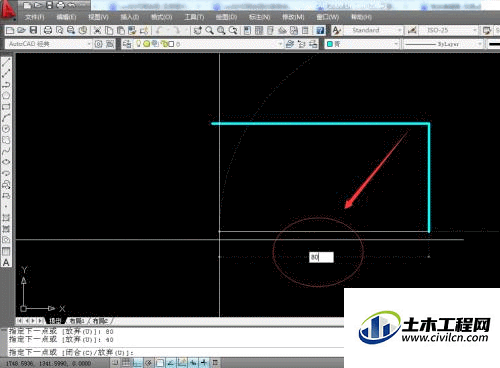The height and width of the screenshot is (368, 500).
Task: Click the Text Style icon beside Standard
Action: point(336,31)
